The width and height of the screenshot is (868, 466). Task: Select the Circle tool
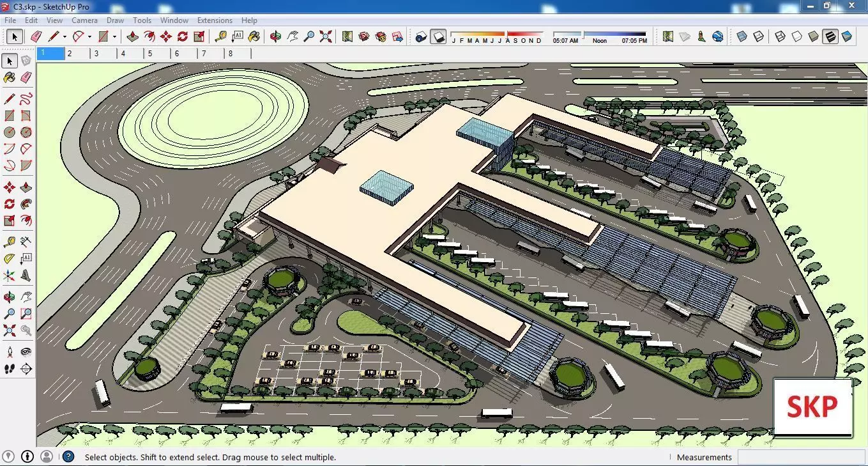tap(10, 132)
